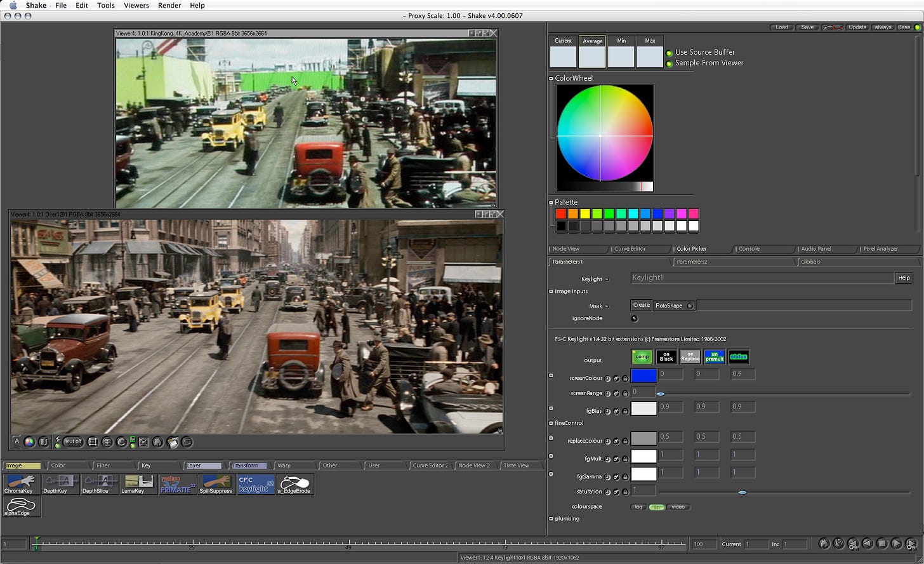Click the viewer region-of-interest box icon

coord(92,441)
